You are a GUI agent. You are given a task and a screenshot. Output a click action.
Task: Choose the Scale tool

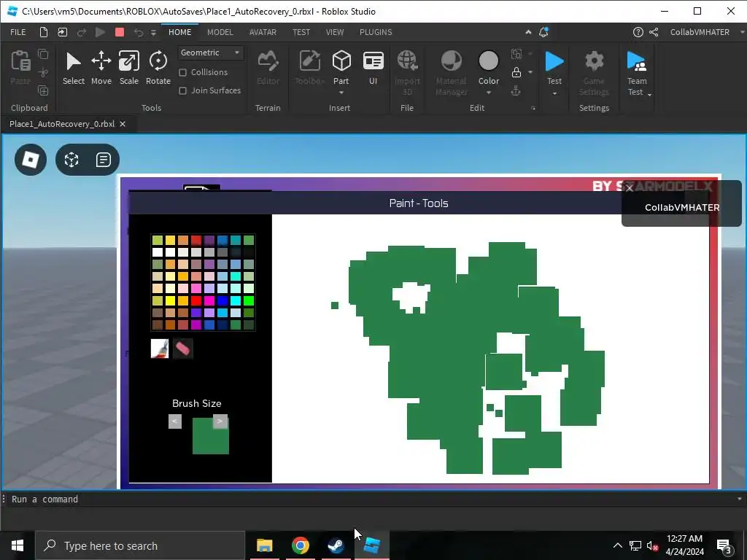[x=128, y=68]
